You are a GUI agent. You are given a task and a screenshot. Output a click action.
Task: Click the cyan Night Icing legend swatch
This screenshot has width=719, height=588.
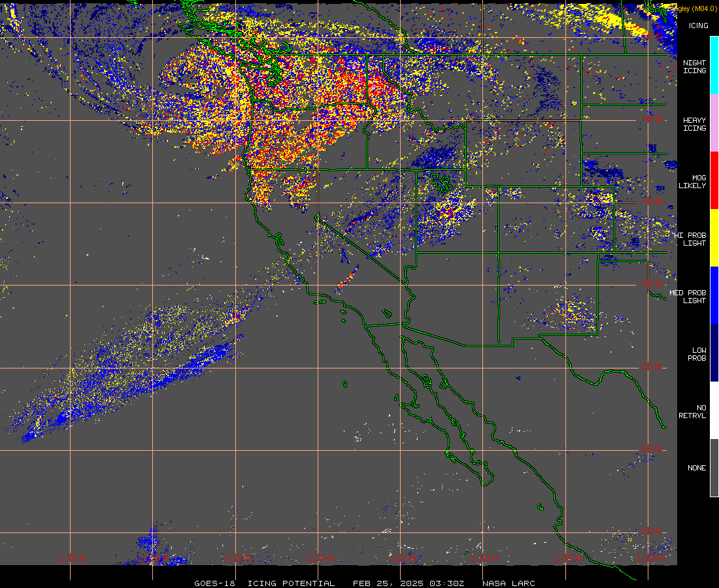click(714, 65)
